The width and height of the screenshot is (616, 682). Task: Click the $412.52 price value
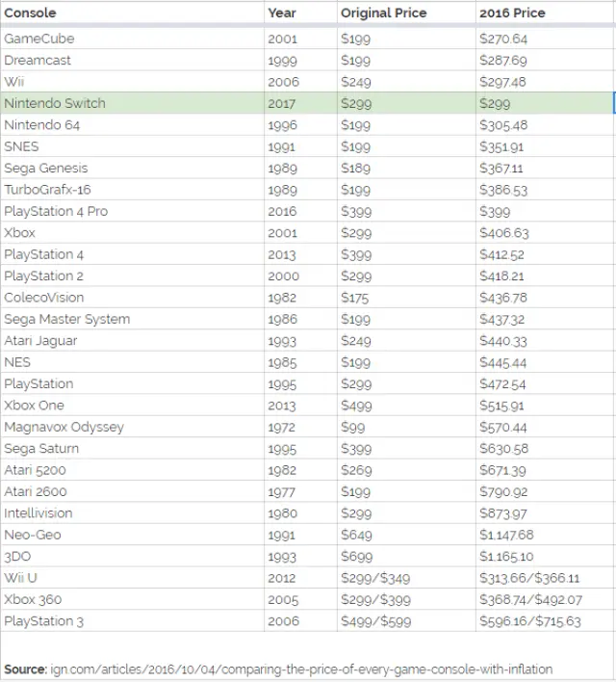pyautogui.click(x=501, y=255)
